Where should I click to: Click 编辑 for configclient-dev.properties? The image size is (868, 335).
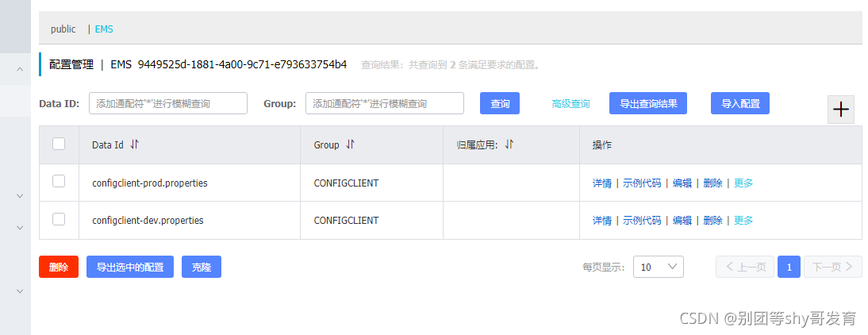pyautogui.click(x=682, y=221)
